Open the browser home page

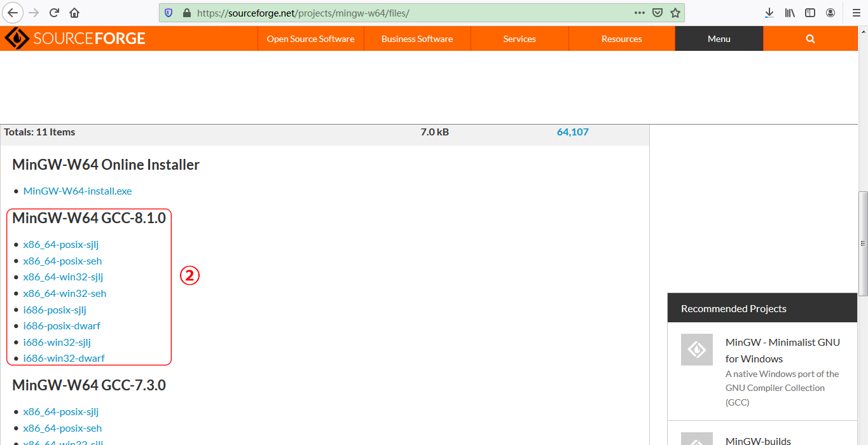(74, 13)
